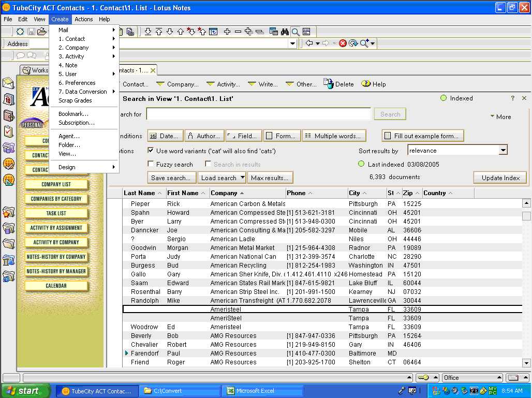Open the Other... action dropdown
This screenshot has width=532, height=398.
pos(301,84)
